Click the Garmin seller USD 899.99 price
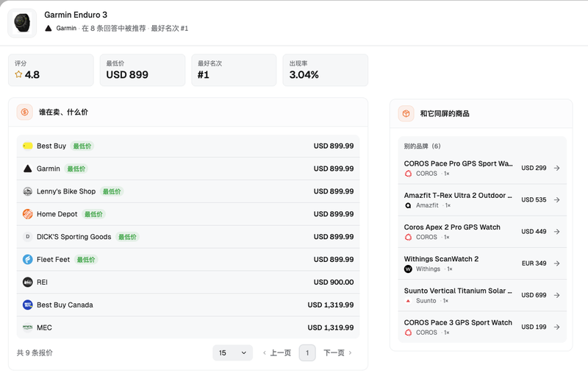Screen dimensions: 588x376 (334, 169)
